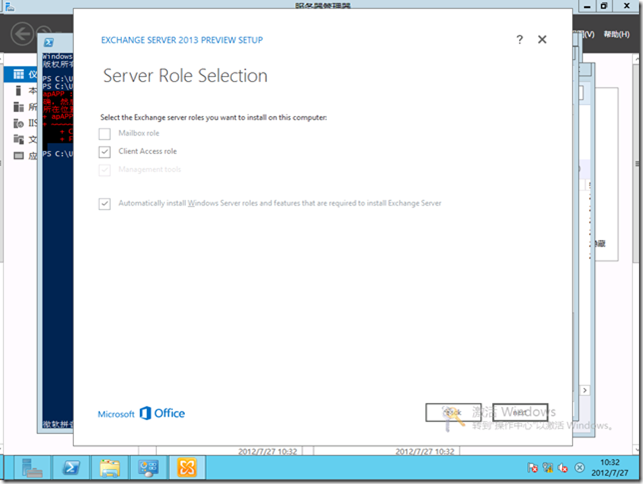This screenshot has width=643, height=484.
Task: Open the IIS item in Server Manager sidebar
Action: click(x=25, y=123)
